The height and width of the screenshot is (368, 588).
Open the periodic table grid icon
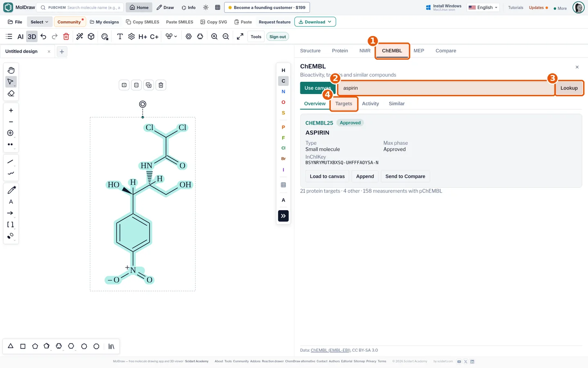[283, 185]
